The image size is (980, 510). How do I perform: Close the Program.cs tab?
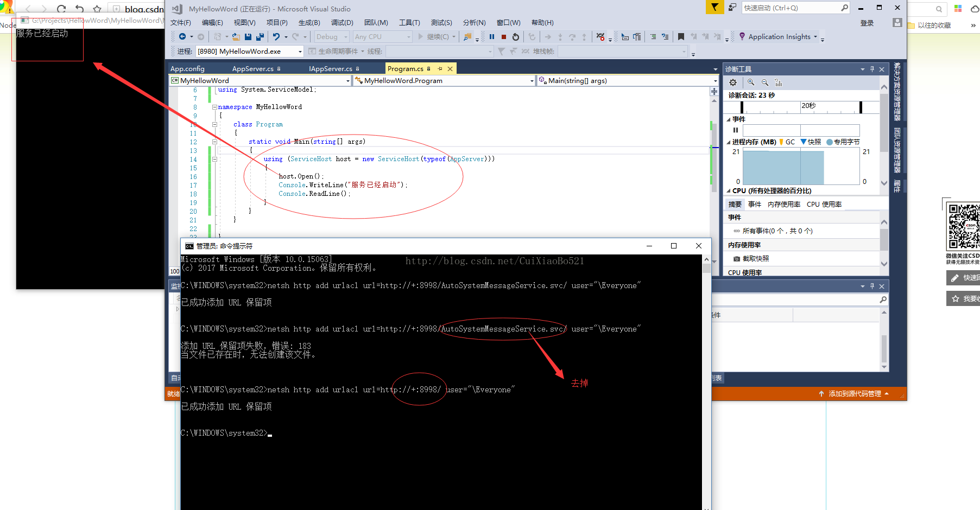[450, 69]
